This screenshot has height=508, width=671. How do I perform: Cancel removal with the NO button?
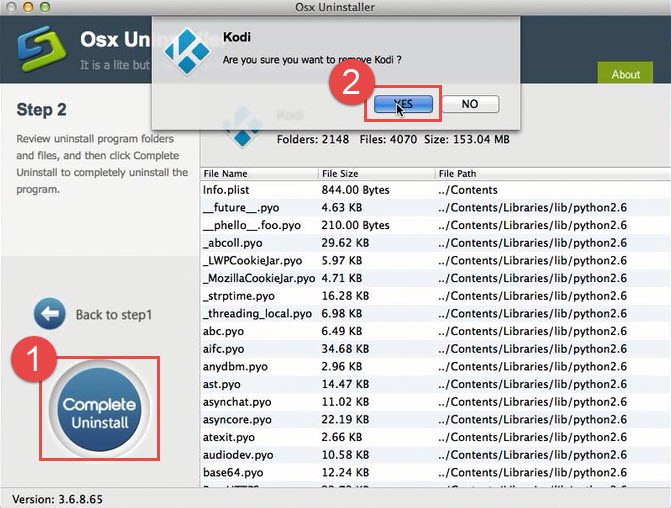pos(469,104)
